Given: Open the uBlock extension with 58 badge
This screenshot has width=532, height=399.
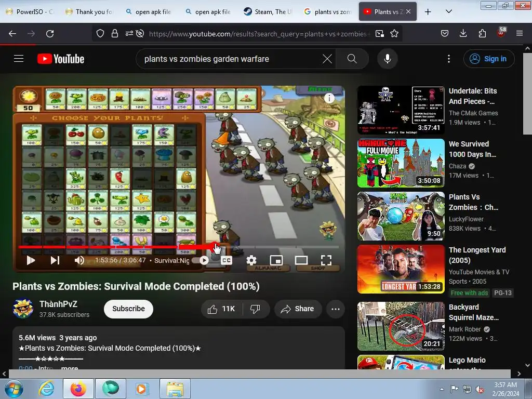Looking at the screenshot, I should [x=501, y=33].
